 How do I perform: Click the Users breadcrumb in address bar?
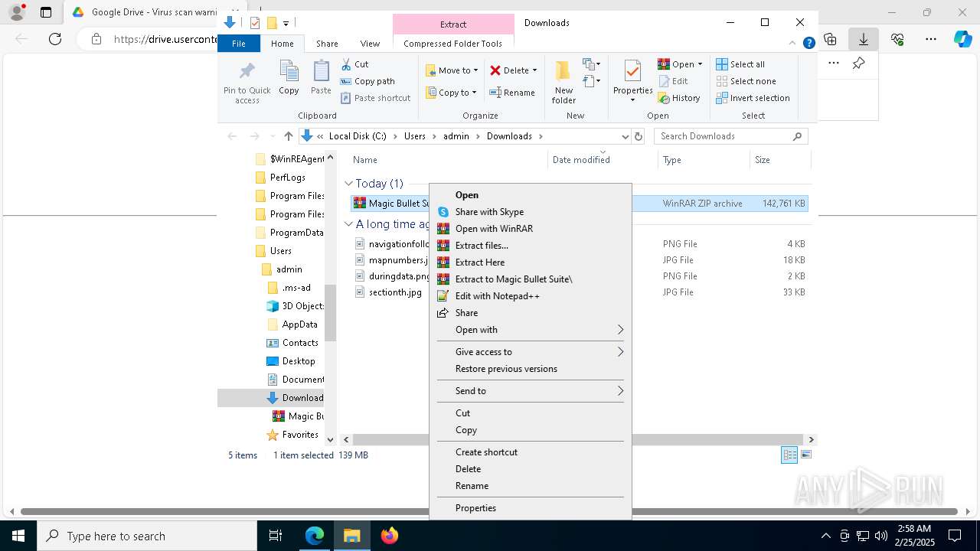point(414,136)
